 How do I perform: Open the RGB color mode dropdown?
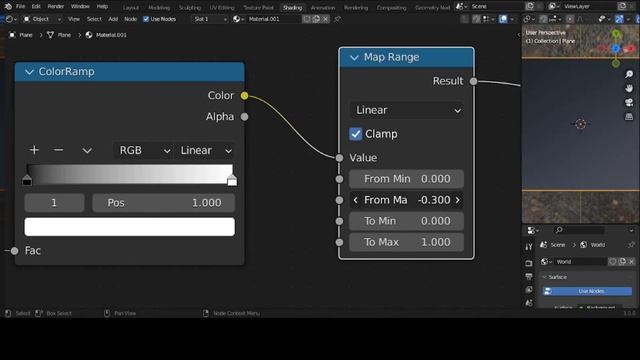[x=144, y=151]
